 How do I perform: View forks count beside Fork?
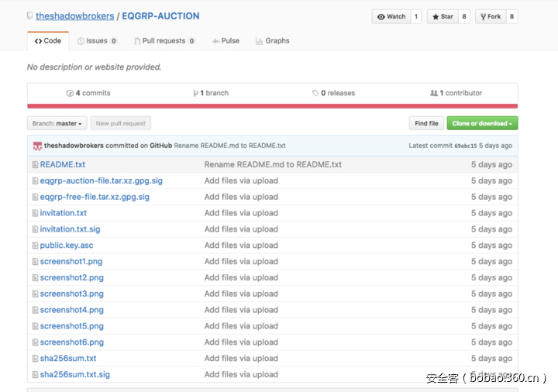[x=511, y=17]
